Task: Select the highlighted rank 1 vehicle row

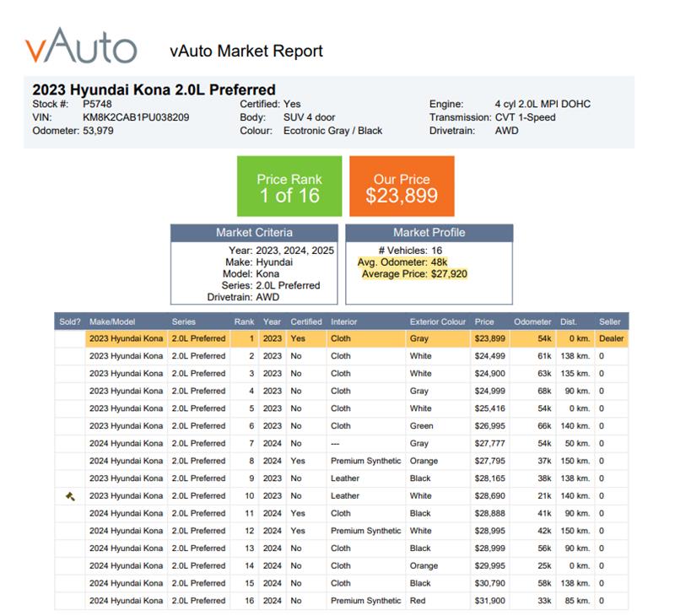Action: tap(337, 339)
